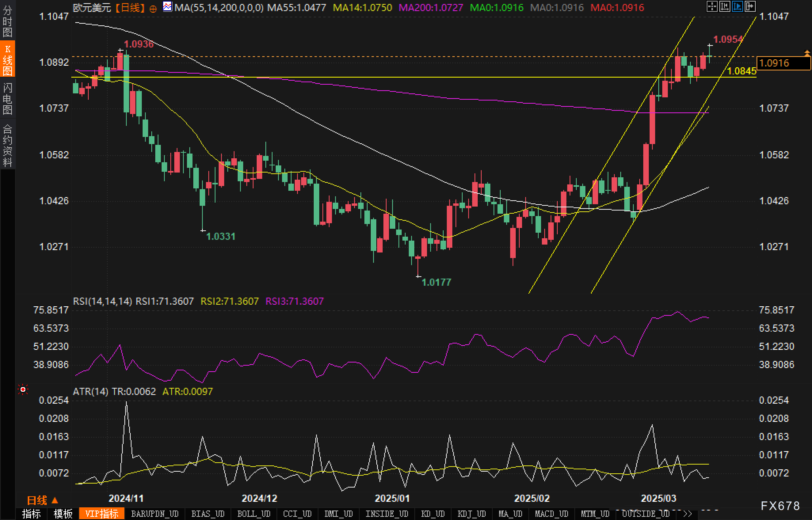812x520 pixels.
Task: Open the MA indicator settings icon
Action: point(168,7)
